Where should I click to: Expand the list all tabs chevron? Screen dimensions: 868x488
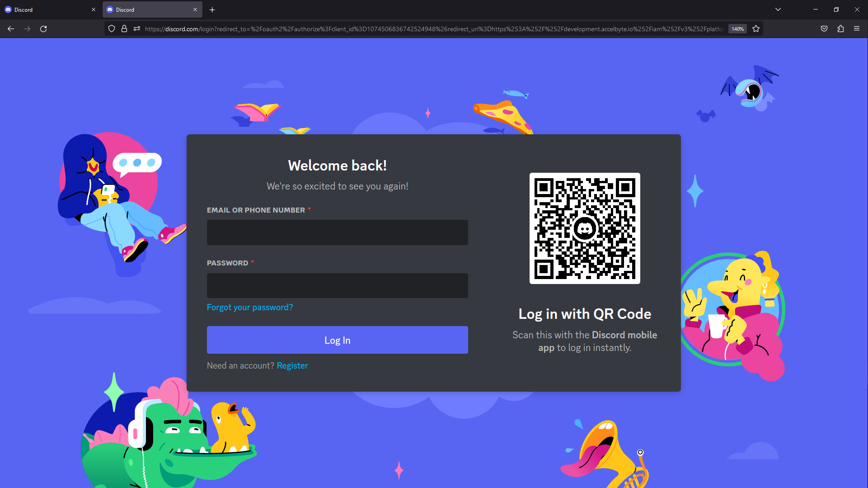pos(778,9)
